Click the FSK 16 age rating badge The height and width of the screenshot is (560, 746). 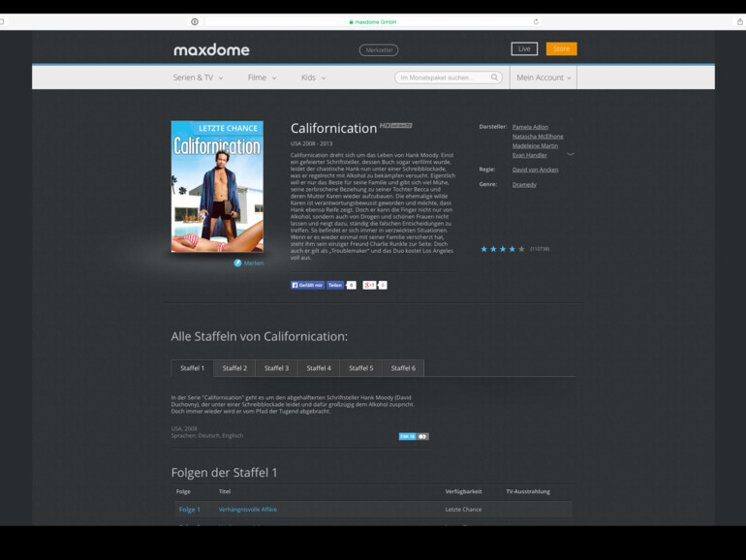[x=407, y=436]
